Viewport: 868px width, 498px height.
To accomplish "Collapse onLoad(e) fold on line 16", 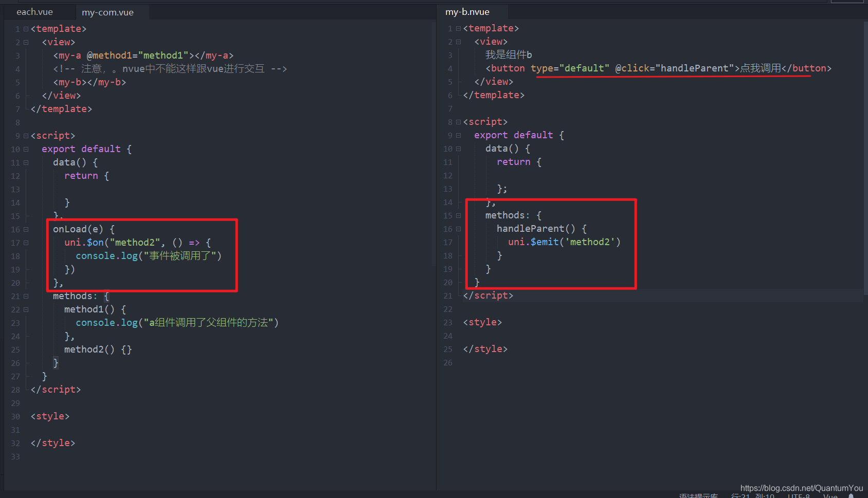I will 26,230.
